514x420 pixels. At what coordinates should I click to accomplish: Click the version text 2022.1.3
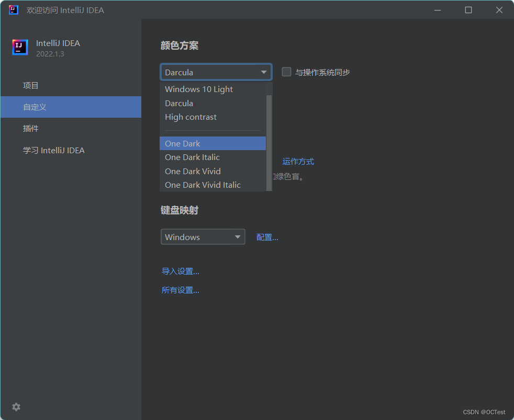point(50,54)
